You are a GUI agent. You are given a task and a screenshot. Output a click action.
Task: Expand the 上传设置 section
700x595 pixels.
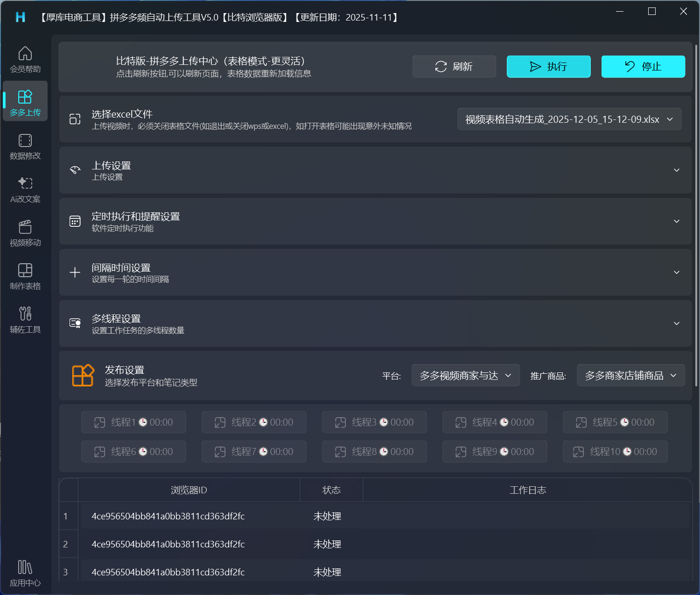(676, 170)
